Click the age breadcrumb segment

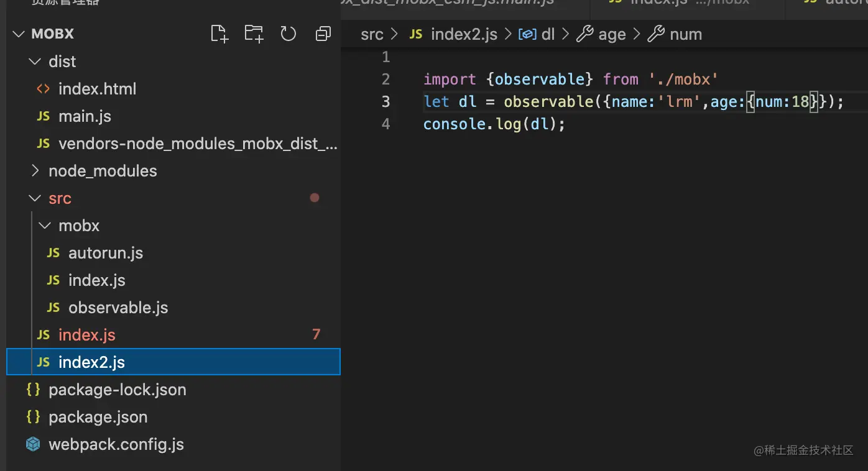click(611, 34)
